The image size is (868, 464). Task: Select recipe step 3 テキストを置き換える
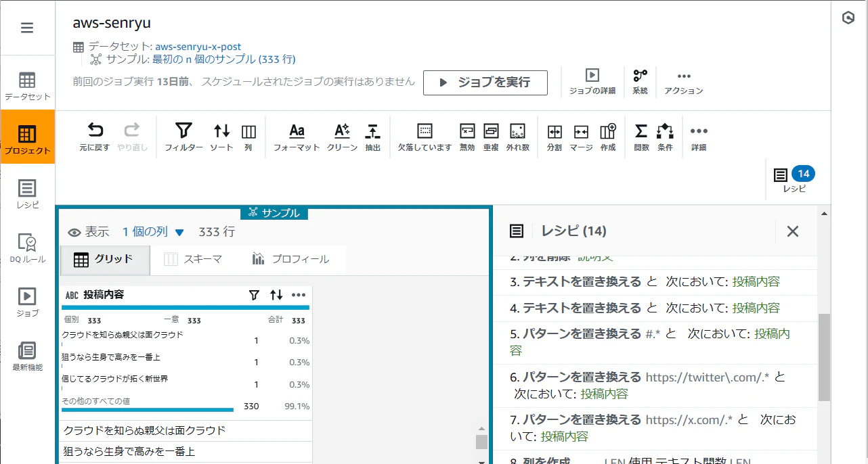tap(655, 282)
